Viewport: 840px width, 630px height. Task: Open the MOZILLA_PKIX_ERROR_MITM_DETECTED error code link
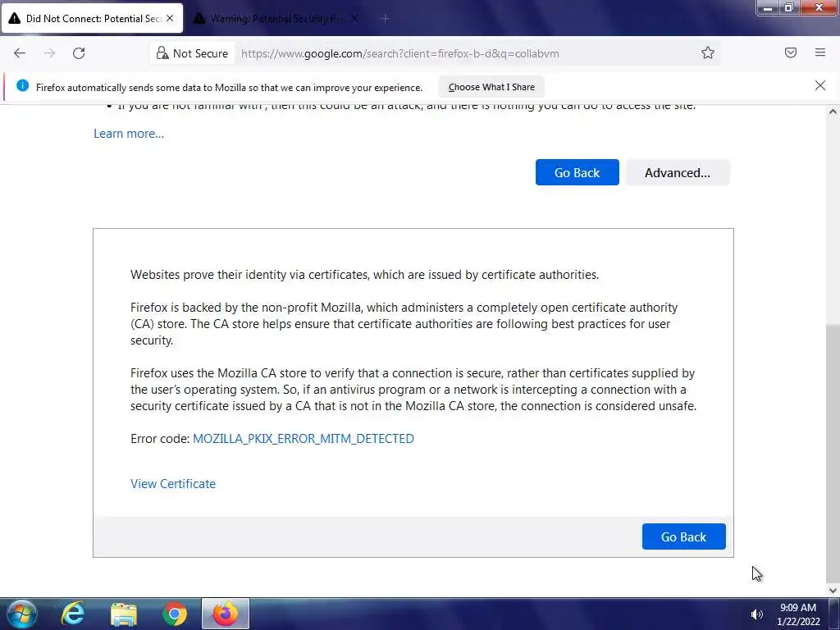coord(304,439)
